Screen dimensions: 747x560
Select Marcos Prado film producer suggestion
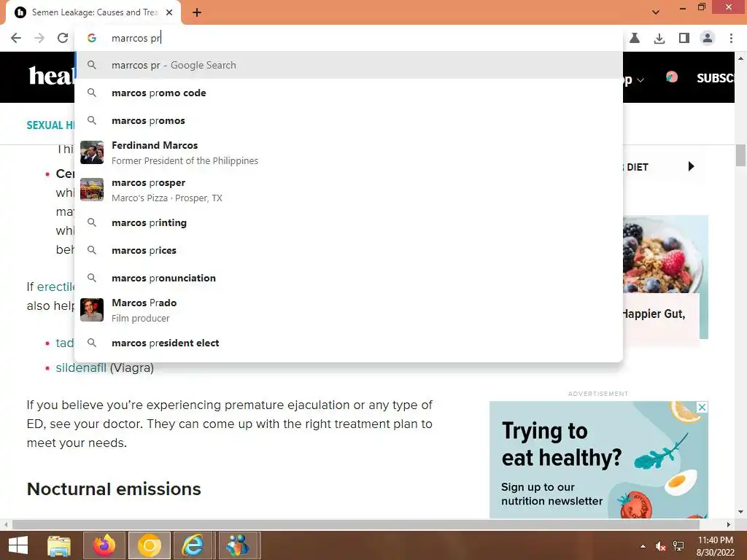click(x=349, y=310)
